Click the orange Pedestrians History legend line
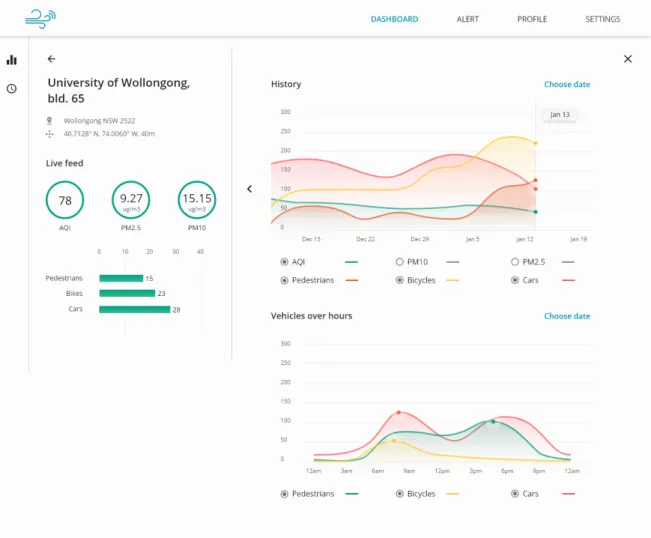The width and height of the screenshot is (651, 538). pos(351,280)
